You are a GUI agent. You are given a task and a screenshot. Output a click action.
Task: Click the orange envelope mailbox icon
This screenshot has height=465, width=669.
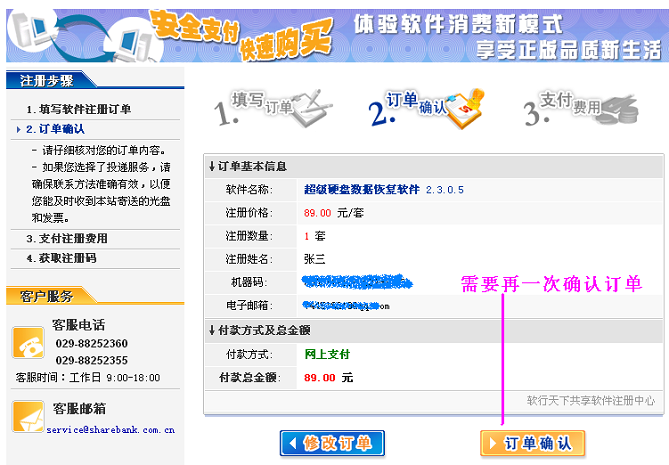tap(28, 416)
